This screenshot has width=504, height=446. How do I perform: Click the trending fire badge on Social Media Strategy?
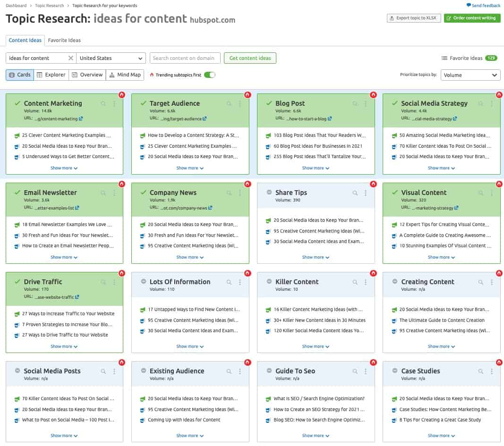pos(499,94)
